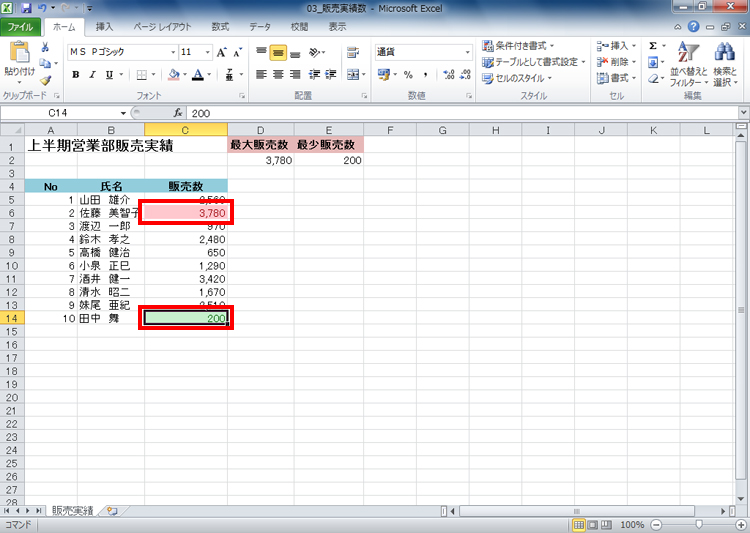Align text right
Screen dimensions: 750x533
(x=295, y=74)
